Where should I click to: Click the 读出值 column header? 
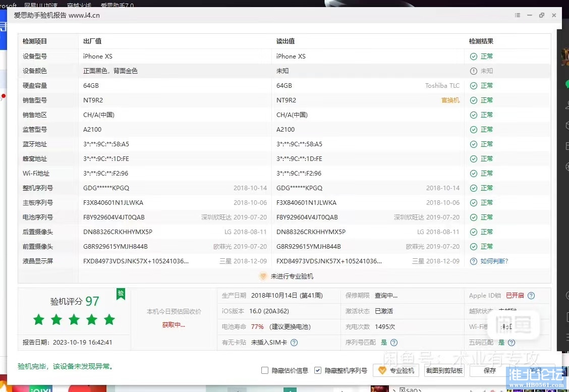point(286,41)
